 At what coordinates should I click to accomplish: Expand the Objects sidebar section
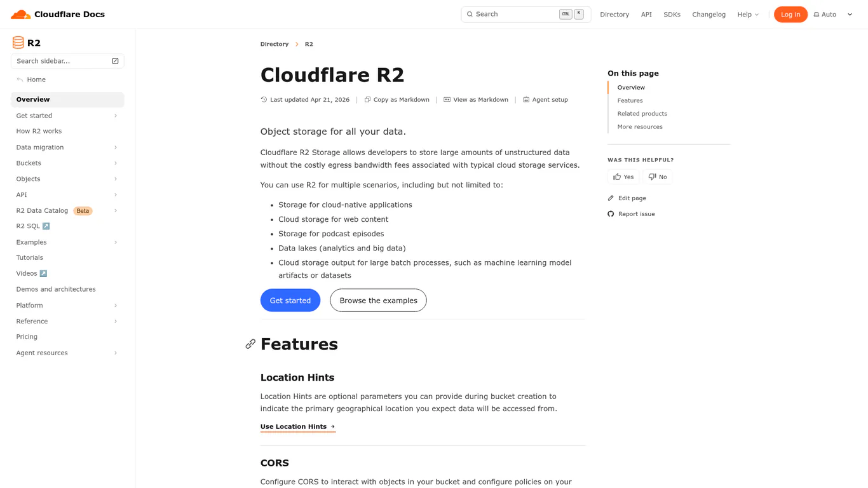point(116,179)
